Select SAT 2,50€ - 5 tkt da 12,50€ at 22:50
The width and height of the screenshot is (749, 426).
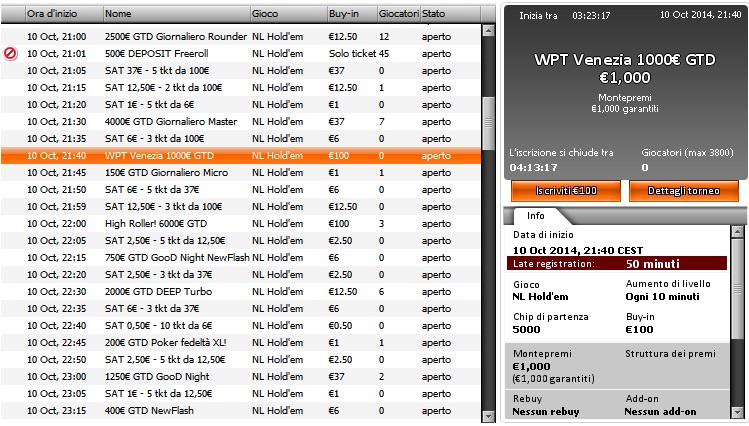241,360
